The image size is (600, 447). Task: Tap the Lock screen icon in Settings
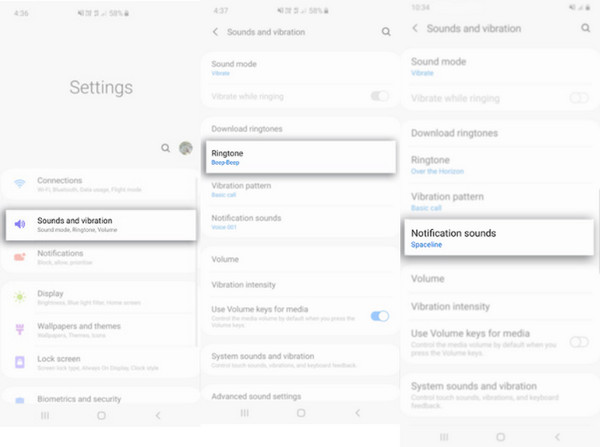coord(20,361)
